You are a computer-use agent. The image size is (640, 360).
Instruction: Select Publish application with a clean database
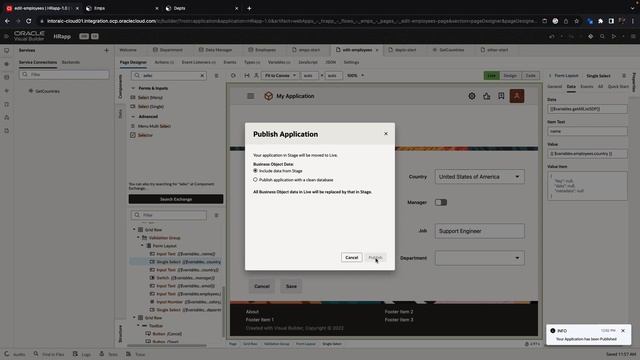255,180
